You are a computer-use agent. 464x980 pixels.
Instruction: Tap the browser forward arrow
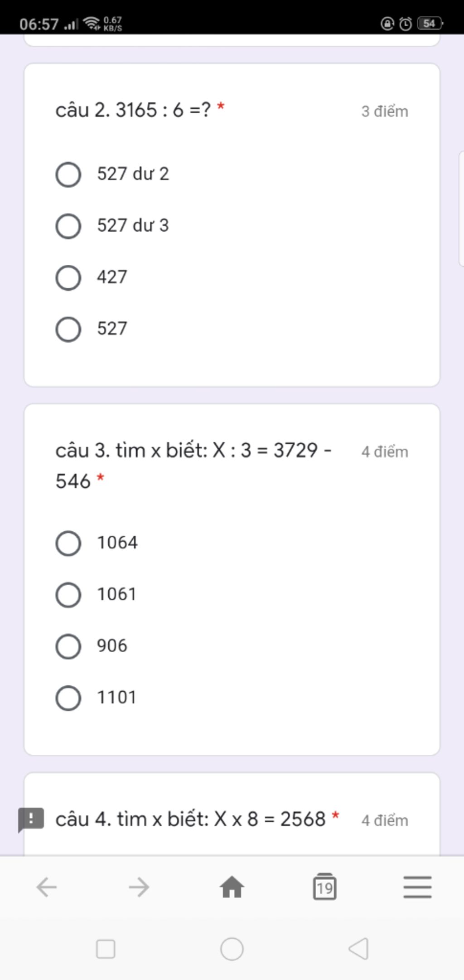coord(139,887)
